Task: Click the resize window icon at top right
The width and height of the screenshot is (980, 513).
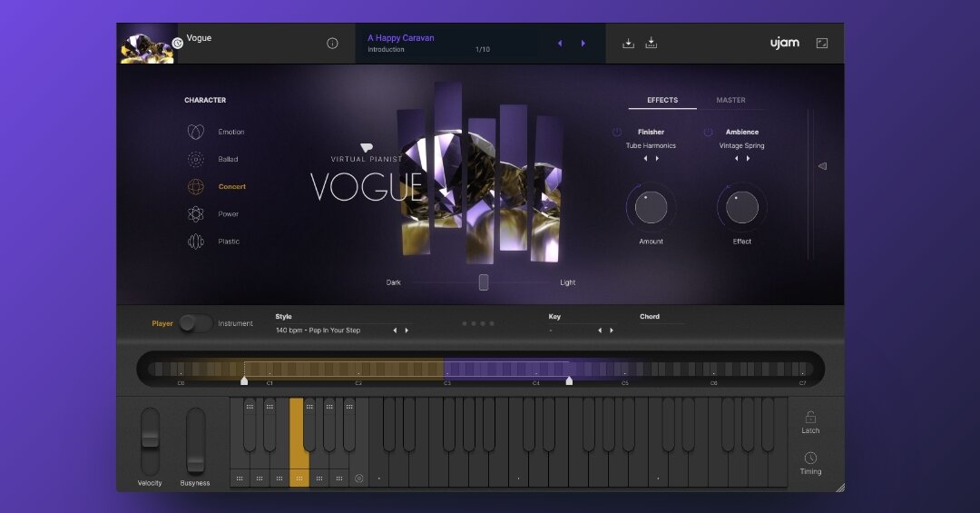Action: coord(822,44)
